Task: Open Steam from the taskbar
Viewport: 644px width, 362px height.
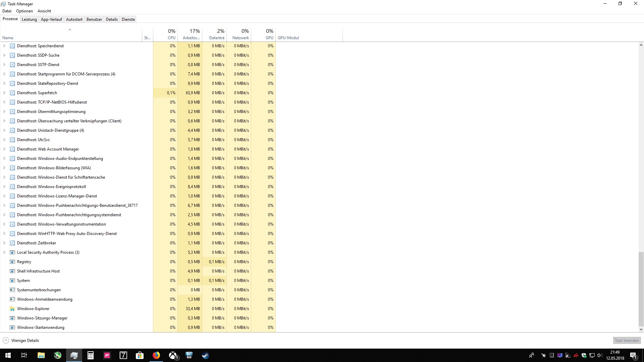Action: pos(206,355)
